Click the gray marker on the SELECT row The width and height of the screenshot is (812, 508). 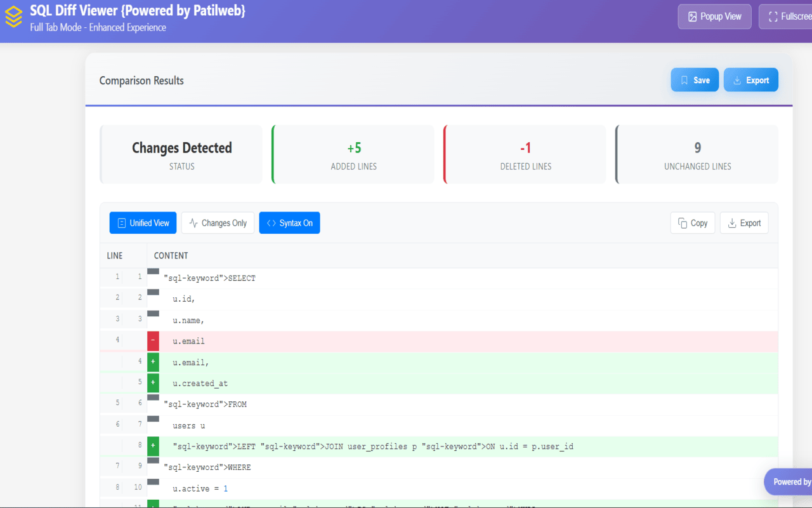(x=153, y=271)
